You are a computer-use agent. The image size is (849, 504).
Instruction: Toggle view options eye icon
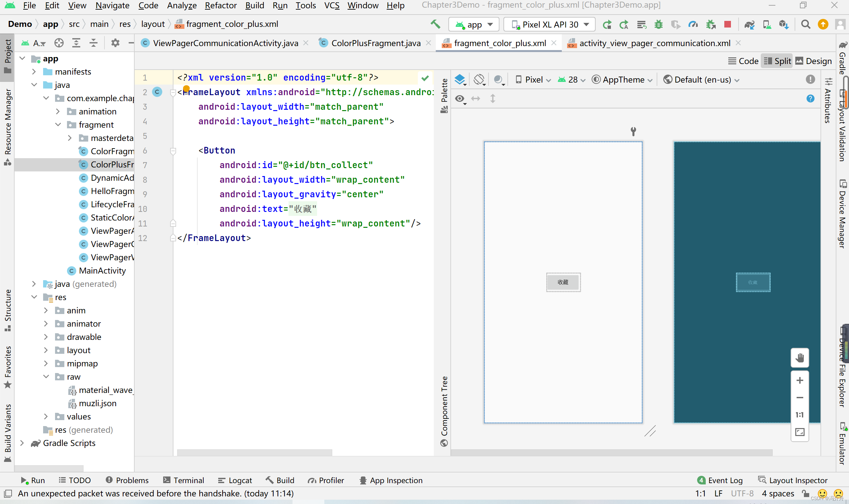(460, 99)
